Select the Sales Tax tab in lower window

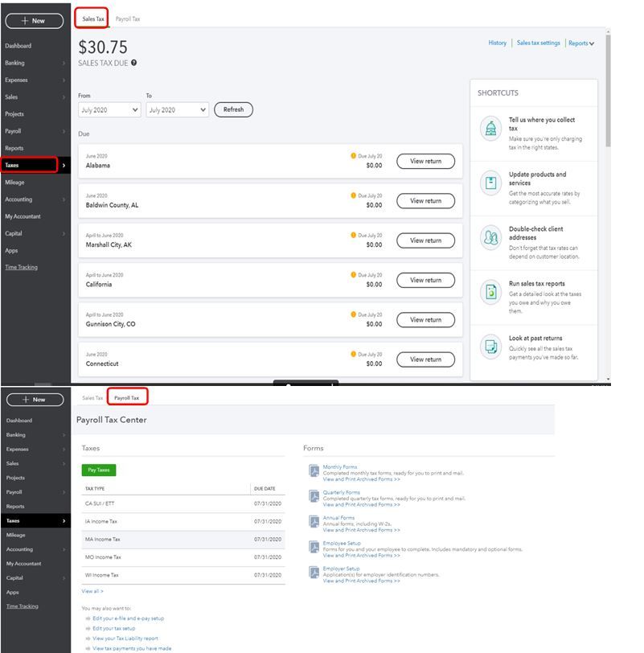pyautogui.click(x=92, y=398)
